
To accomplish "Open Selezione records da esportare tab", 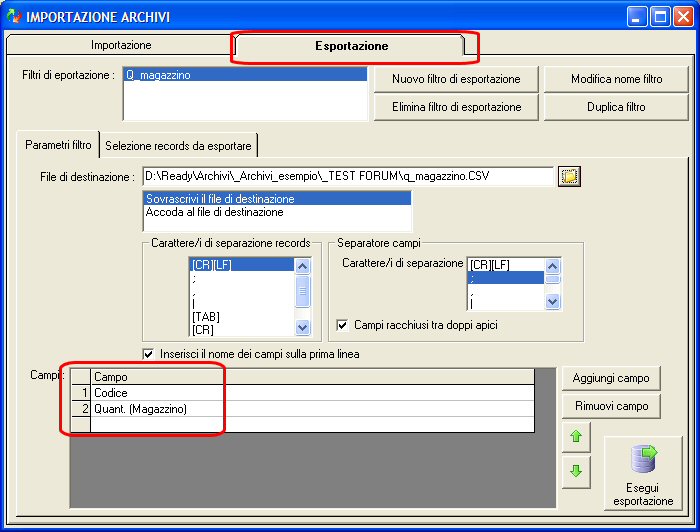I will 178,145.
